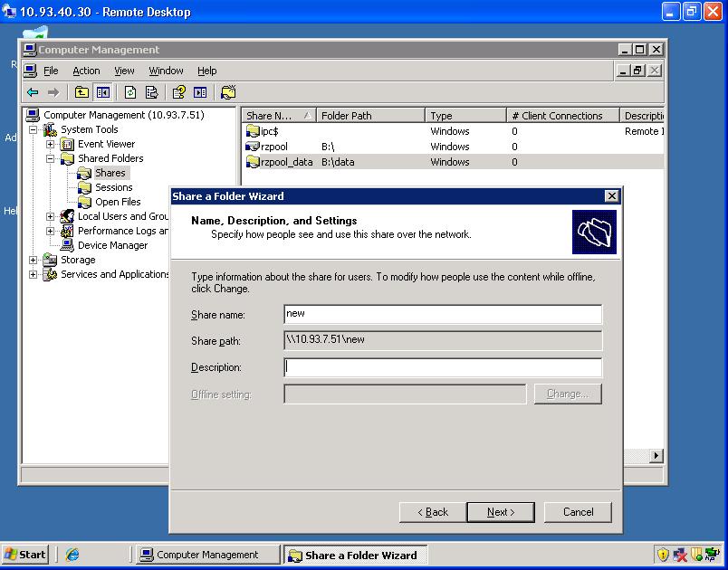Screen dimensions: 728x570
Task: Open the View menu
Action: pyautogui.click(x=124, y=71)
